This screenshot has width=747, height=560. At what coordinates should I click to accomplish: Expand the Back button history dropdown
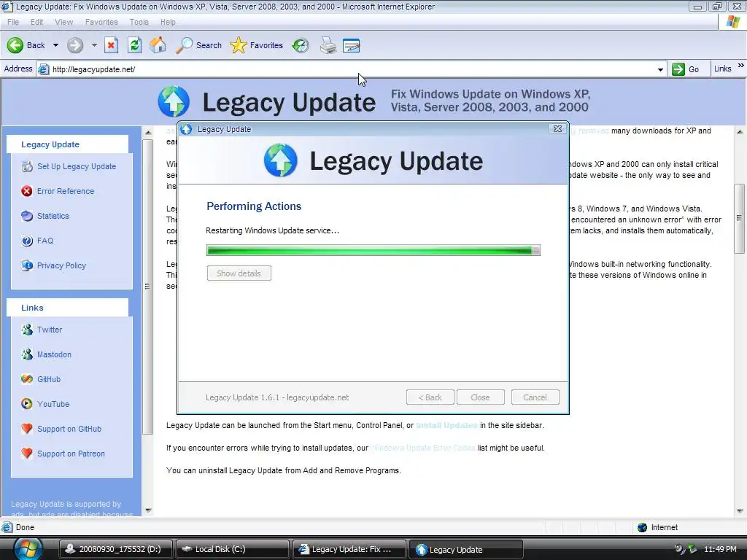point(55,45)
